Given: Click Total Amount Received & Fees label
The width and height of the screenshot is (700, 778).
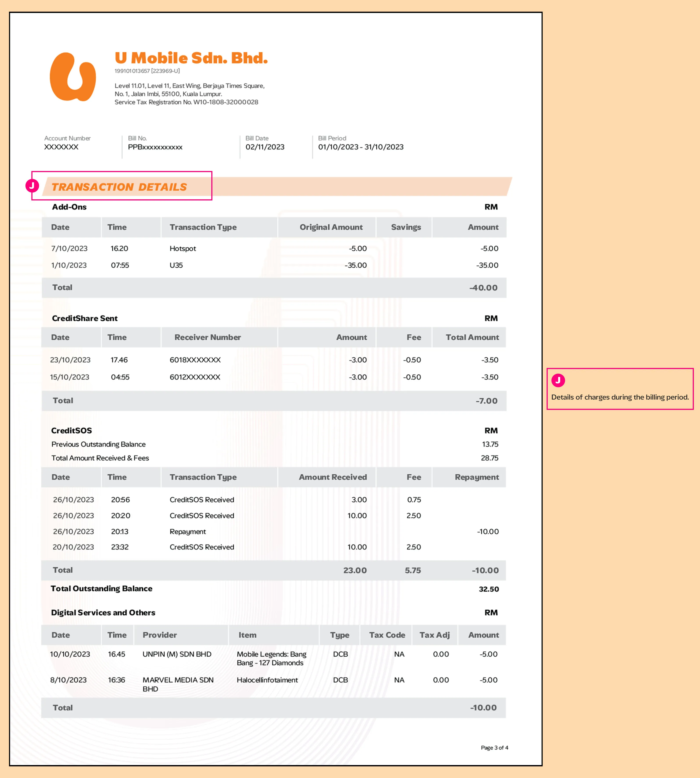Looking at the screenshot, I should coord(100,458).
